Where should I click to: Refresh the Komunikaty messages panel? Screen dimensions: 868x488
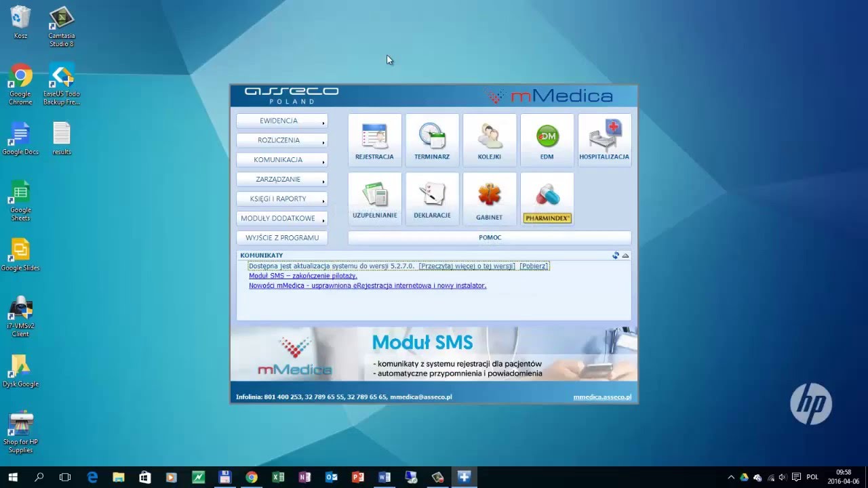click(616, 256)
